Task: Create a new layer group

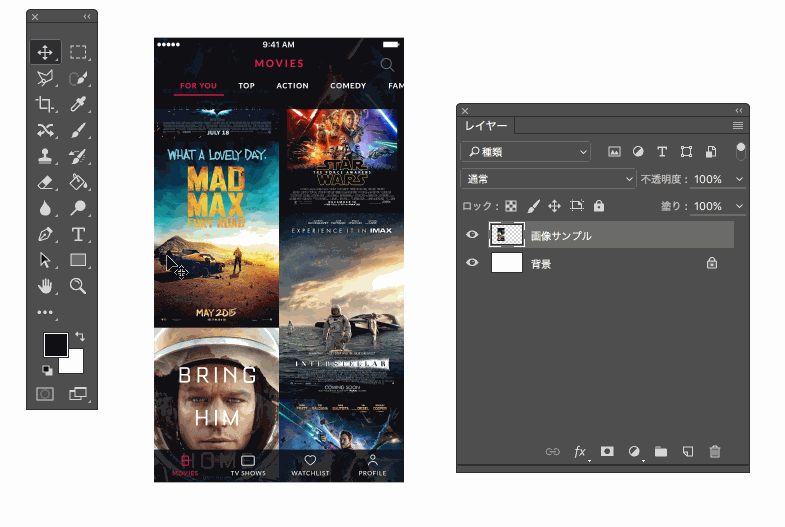Action: coord(661,452)
